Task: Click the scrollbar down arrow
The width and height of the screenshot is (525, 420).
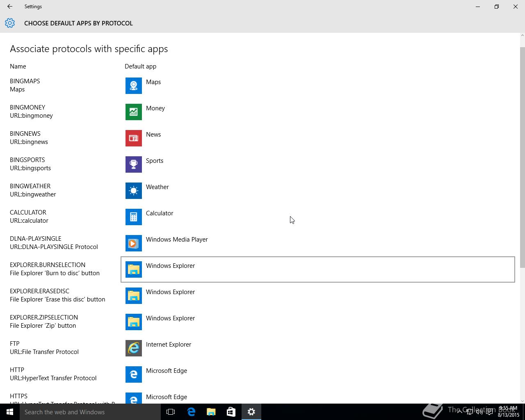Action: point(522,401)
